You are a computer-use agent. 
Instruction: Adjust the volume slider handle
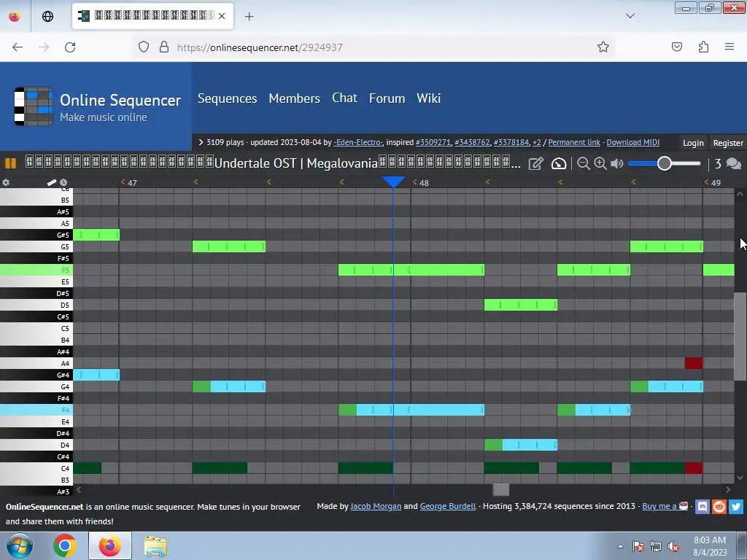[664, 163]
